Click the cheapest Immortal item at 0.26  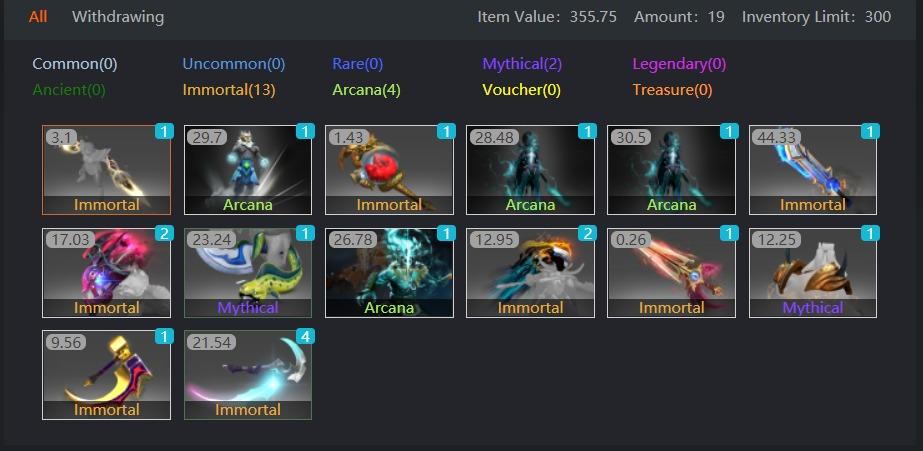(x=672, y=273)
